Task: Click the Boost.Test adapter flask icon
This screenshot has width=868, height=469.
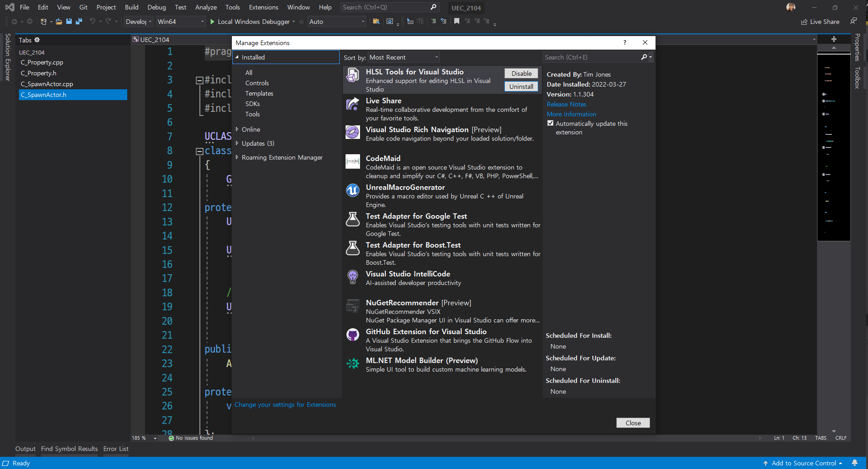Action: [353, 248]
